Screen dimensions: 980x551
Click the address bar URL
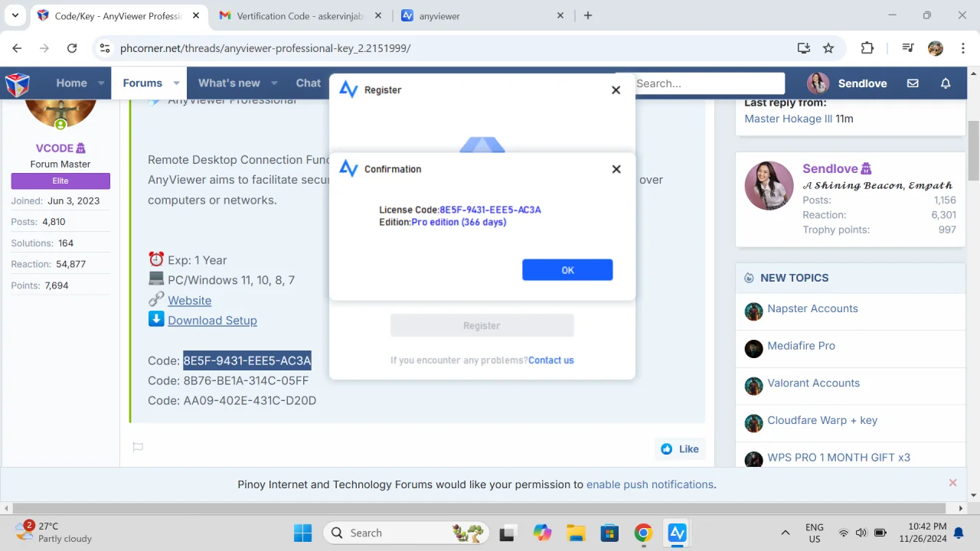(266, 48)
